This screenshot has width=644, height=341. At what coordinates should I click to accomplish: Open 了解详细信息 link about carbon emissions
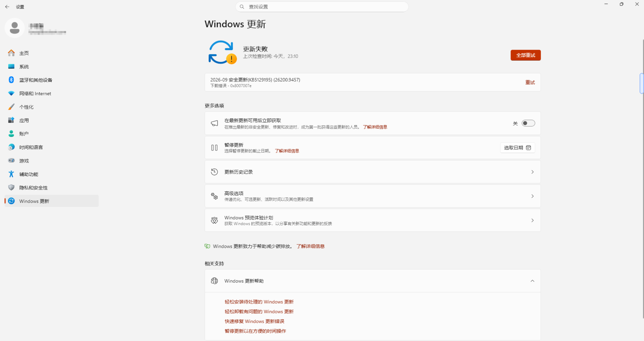click(x=310, y=246)
